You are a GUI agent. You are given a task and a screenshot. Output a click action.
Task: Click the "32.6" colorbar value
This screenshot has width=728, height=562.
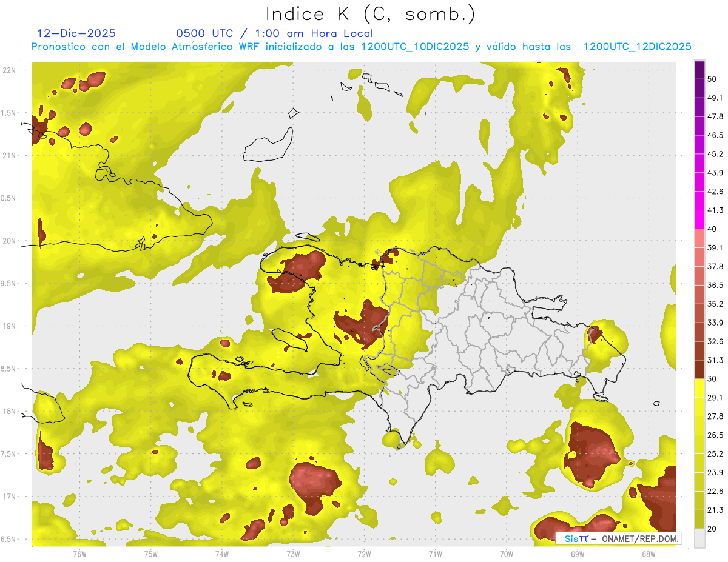pos(715,341)
